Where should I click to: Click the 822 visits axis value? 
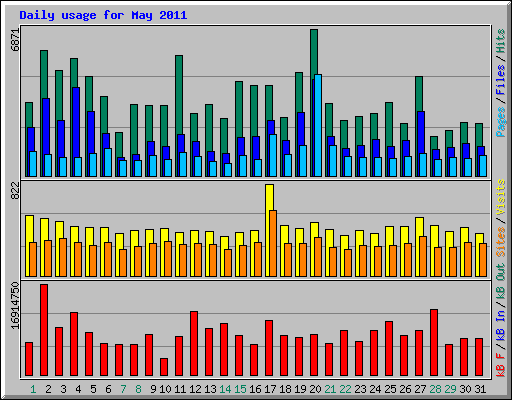(x=15, y=191)
